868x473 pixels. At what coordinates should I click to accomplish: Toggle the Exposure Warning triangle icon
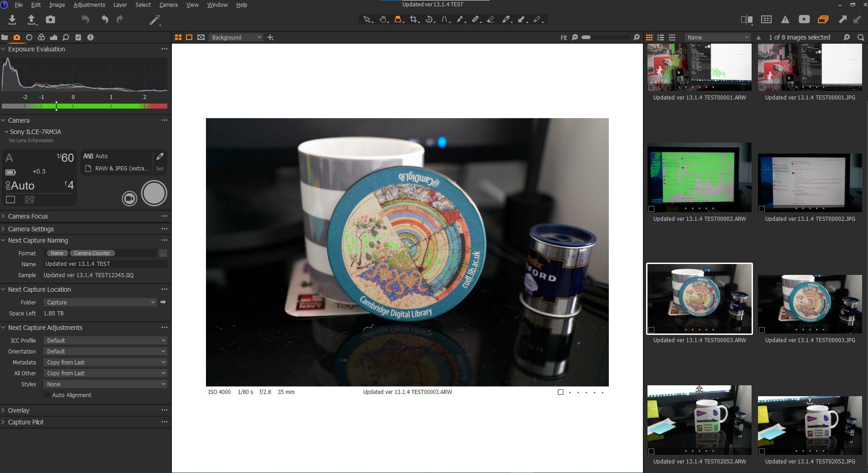[x=785, y=20]
